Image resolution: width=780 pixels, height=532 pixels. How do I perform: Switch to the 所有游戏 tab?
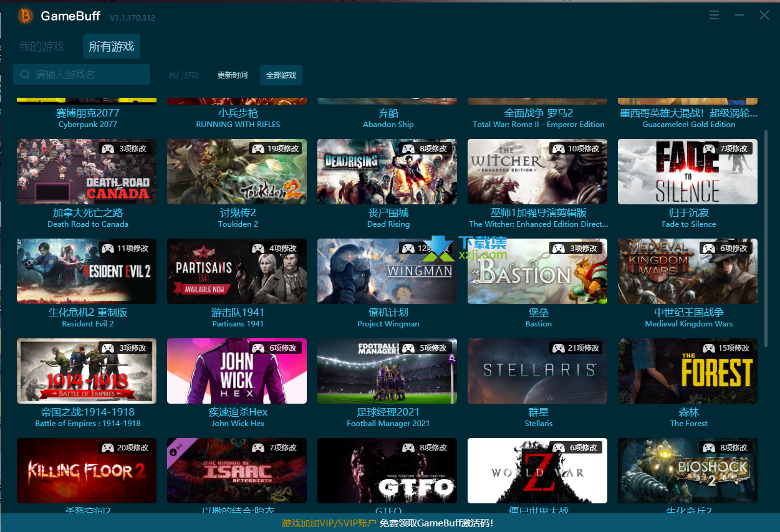pyautogui.click(x=111, y=45)
